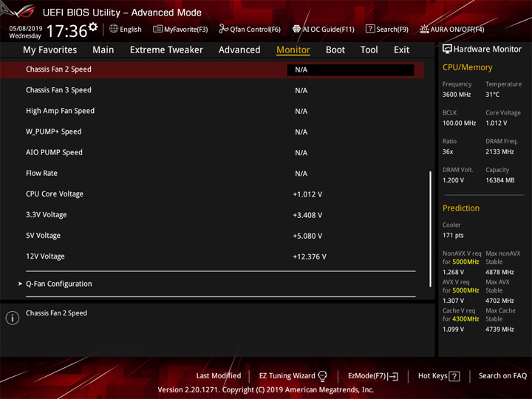
Task: Switch to My Favorites tab
Action: click(50, 50)
